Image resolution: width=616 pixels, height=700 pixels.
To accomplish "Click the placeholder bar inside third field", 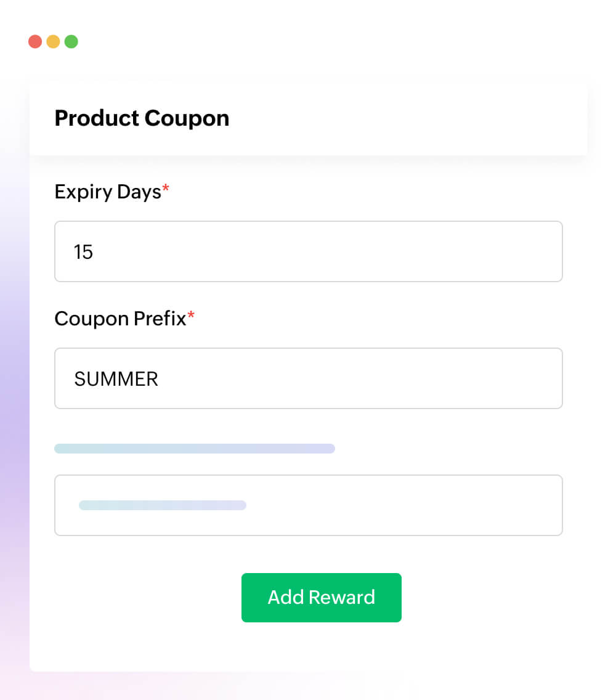I will pos(163,505).
